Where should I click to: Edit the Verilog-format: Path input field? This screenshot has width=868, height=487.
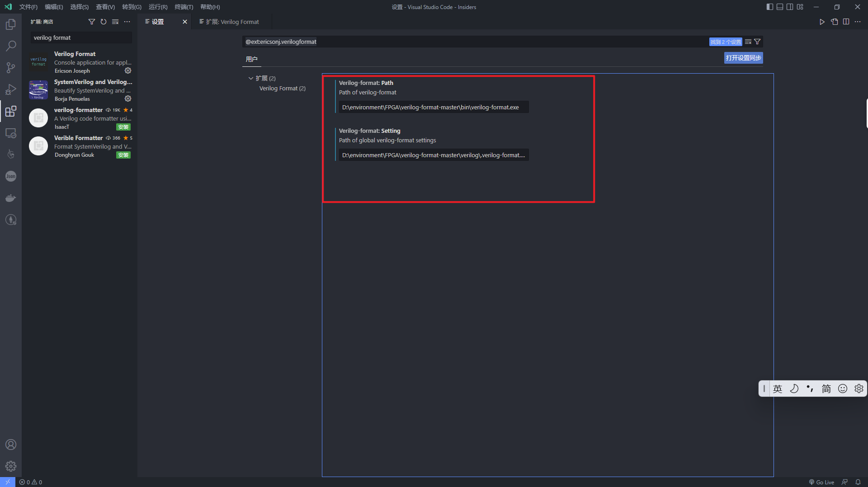point(433,107)
